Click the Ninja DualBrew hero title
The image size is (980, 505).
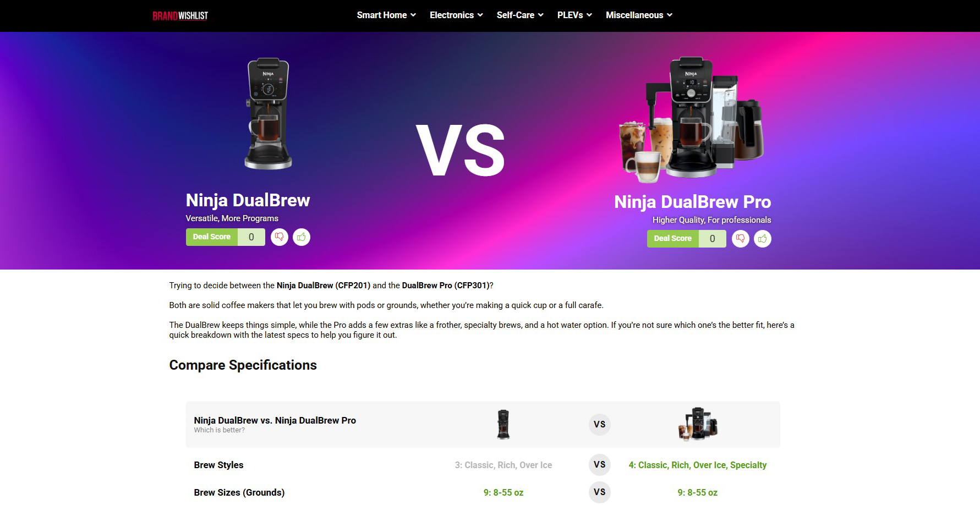click(248, 200)
